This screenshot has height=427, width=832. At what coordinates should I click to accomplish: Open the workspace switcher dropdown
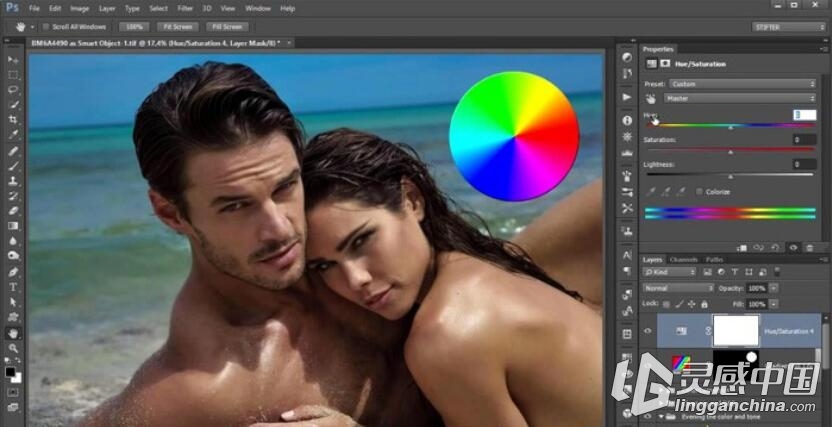(788, 27)
